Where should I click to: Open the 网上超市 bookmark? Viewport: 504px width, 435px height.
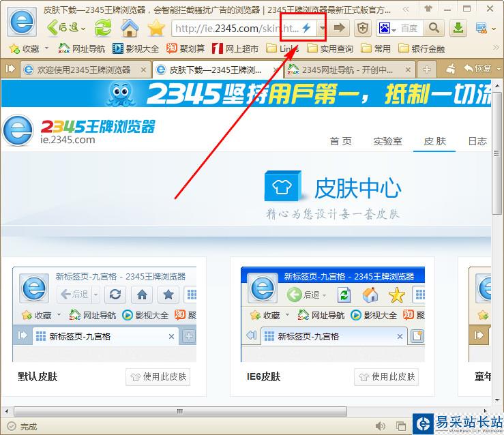(x=235, y=48)
